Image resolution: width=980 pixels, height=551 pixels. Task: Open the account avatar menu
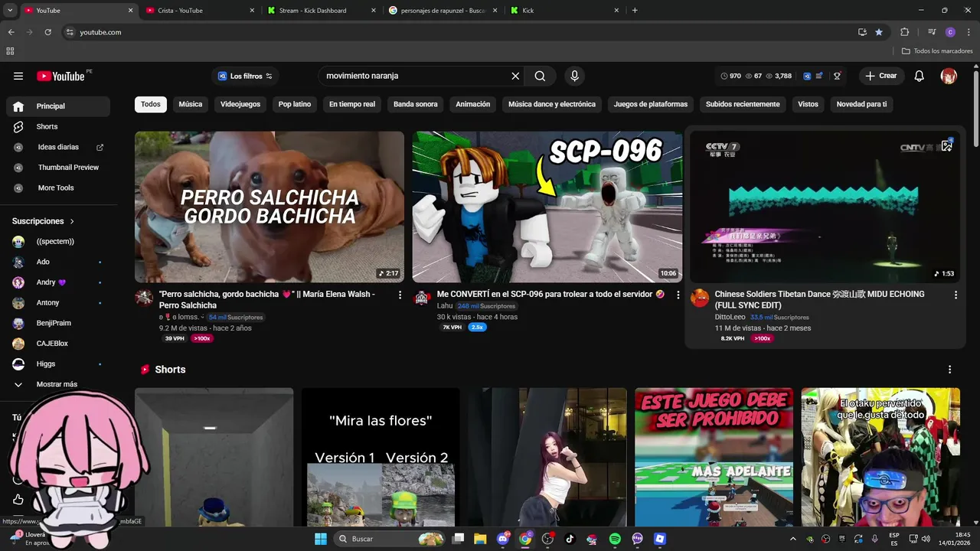(x=949, y=76)
